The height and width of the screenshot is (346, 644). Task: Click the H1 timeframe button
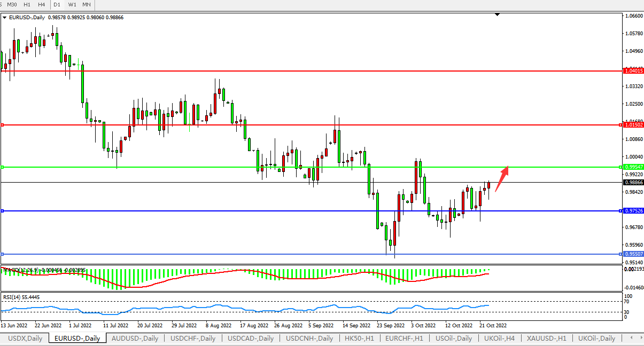pyautogui.click(x=27, y=4)
